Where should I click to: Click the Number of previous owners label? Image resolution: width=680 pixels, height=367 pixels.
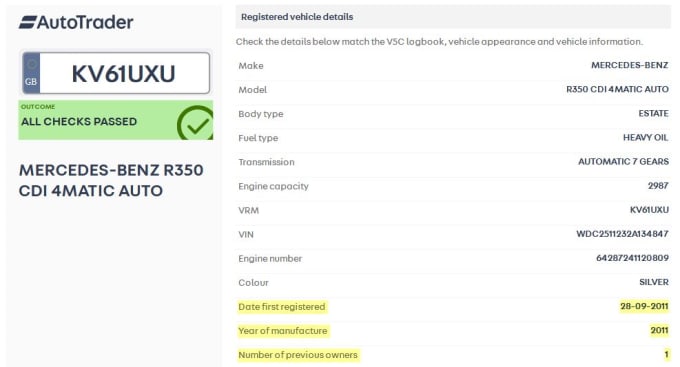[x=298, y=355]
